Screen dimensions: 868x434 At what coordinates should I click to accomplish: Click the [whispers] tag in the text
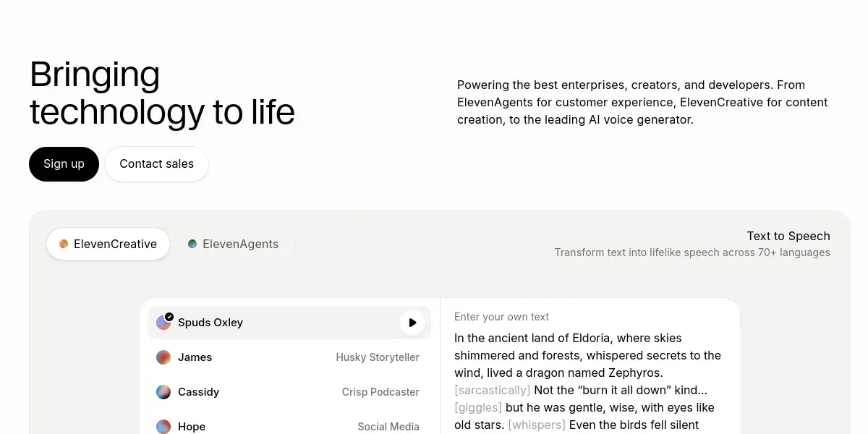(x=537, y=425)
